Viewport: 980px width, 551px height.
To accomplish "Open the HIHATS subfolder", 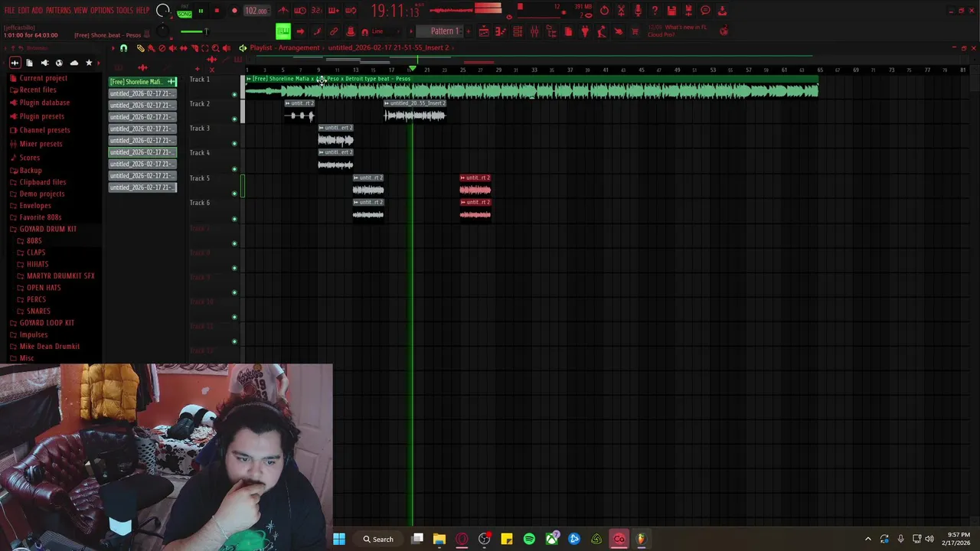I will [x=37, y=264].
